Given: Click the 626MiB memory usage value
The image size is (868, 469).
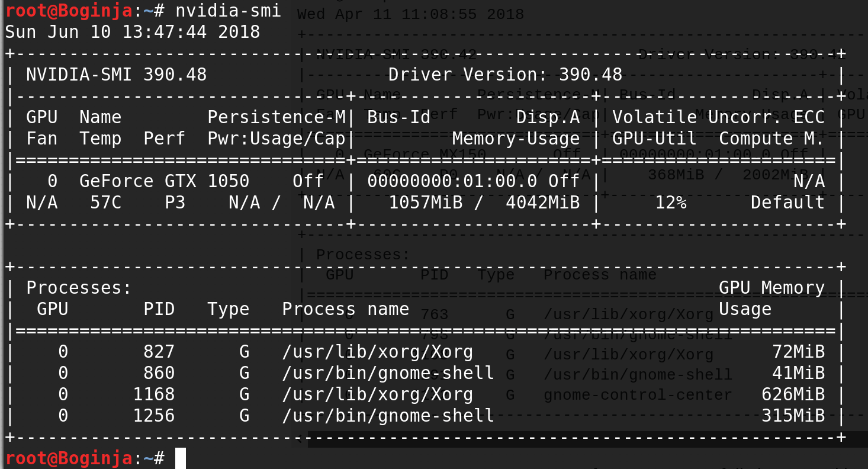Looking at the screenshot, I should pos(793,394).
